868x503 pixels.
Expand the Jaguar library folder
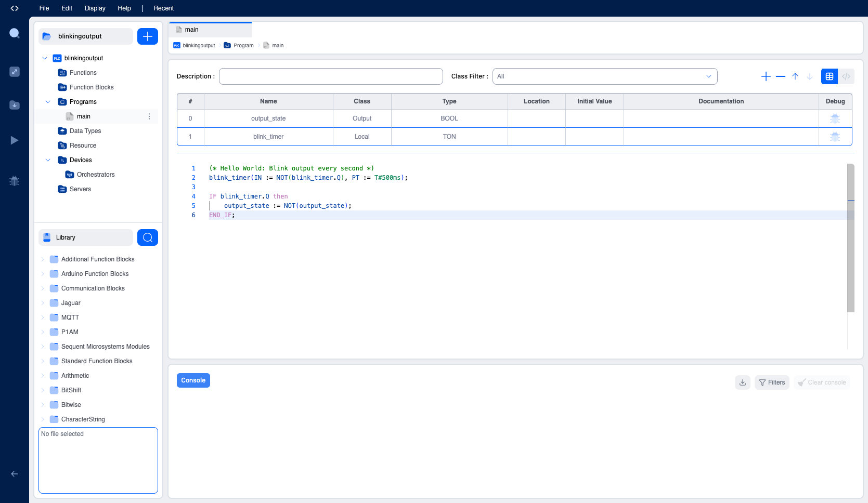point(43,303)
